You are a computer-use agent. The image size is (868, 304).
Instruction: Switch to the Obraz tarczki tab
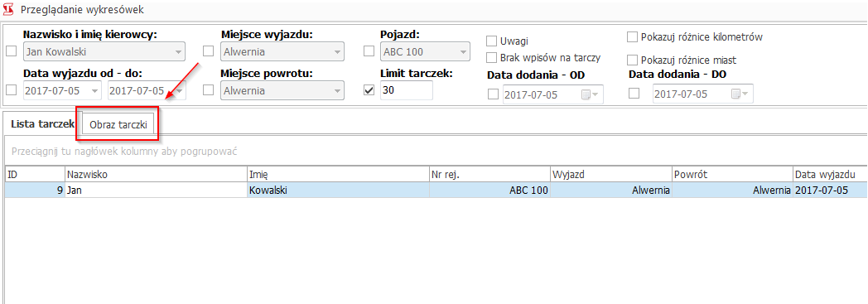[x=118, y=125]
